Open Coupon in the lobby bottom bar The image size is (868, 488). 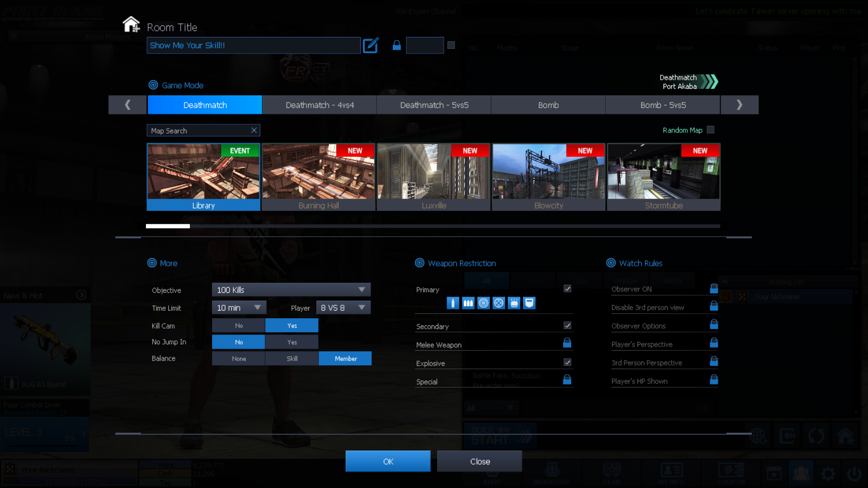pyautogui.click(x=731, y=473)
